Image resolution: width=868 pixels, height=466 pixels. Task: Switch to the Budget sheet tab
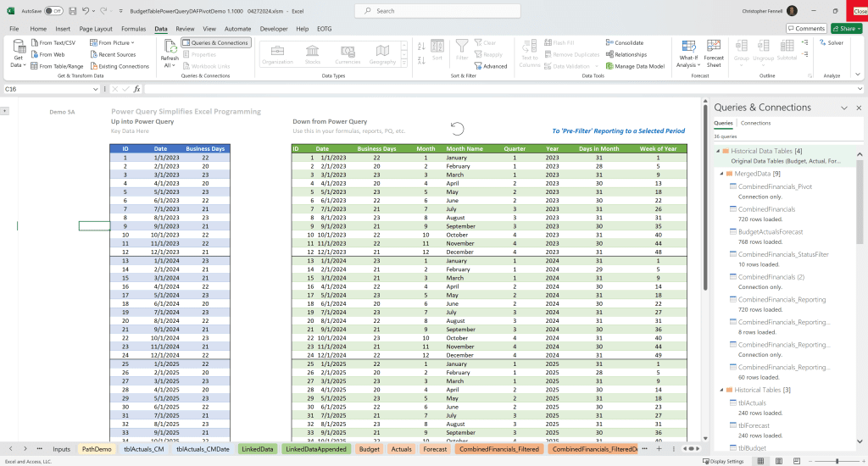tap(370, 448)
